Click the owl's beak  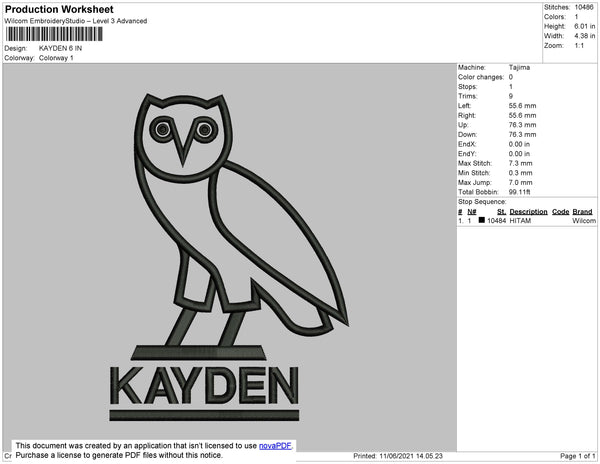point(184,145)
